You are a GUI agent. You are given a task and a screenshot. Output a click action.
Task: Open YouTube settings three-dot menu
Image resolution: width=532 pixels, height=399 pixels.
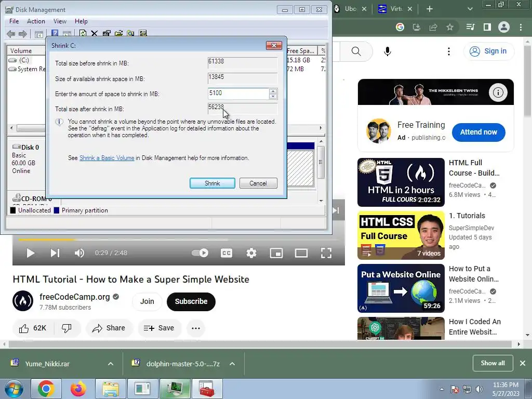click(x=449, y=51)
